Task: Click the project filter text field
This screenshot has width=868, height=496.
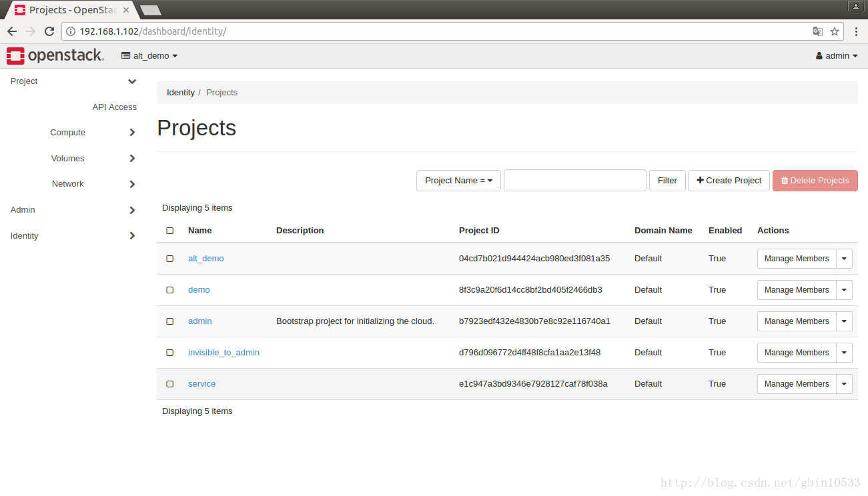Action: point(575,181)
